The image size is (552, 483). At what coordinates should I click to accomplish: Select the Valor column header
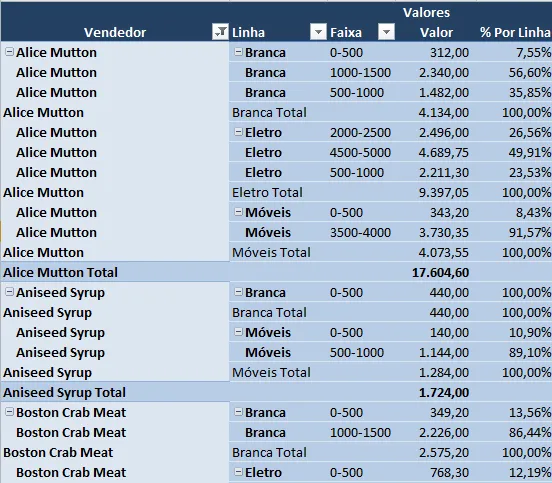[x=436, y=32]
